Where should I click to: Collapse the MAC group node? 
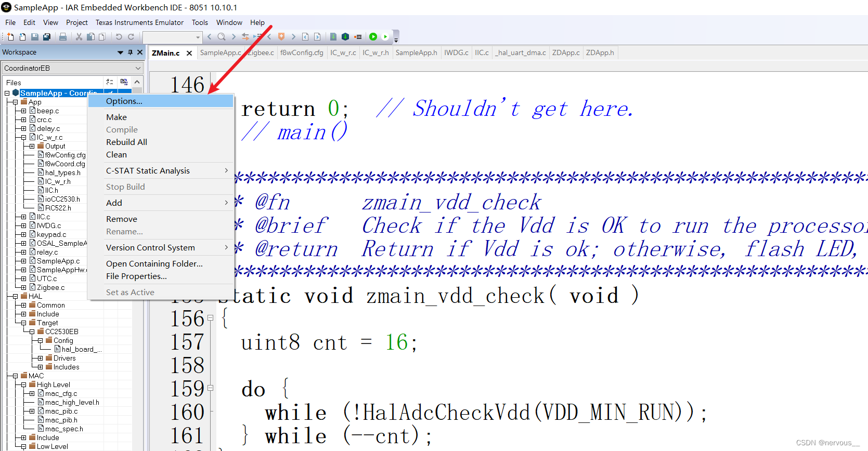click(x=15, y=376)
